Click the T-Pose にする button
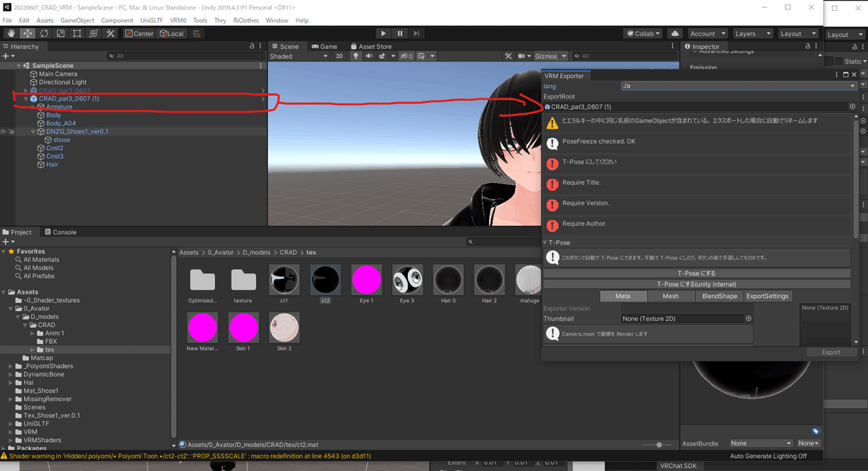 tap(697, 273)
